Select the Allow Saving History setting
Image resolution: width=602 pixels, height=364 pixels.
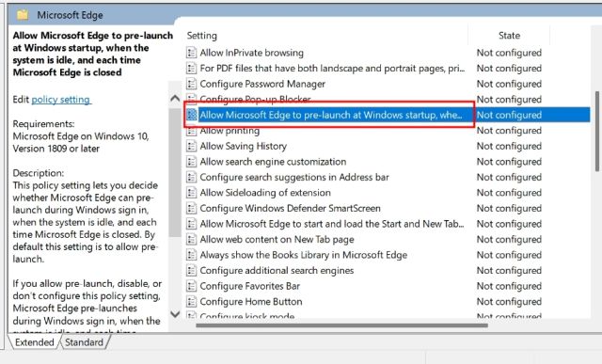(244, 146)
